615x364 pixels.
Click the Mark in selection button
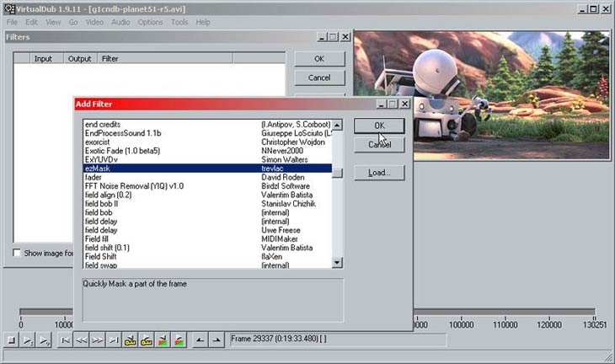point(199,340)
